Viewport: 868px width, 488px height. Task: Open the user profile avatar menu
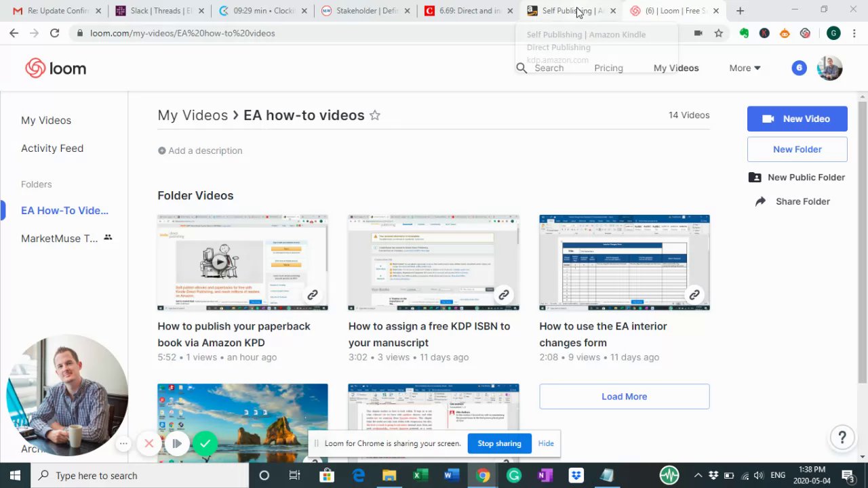[829, 68]
